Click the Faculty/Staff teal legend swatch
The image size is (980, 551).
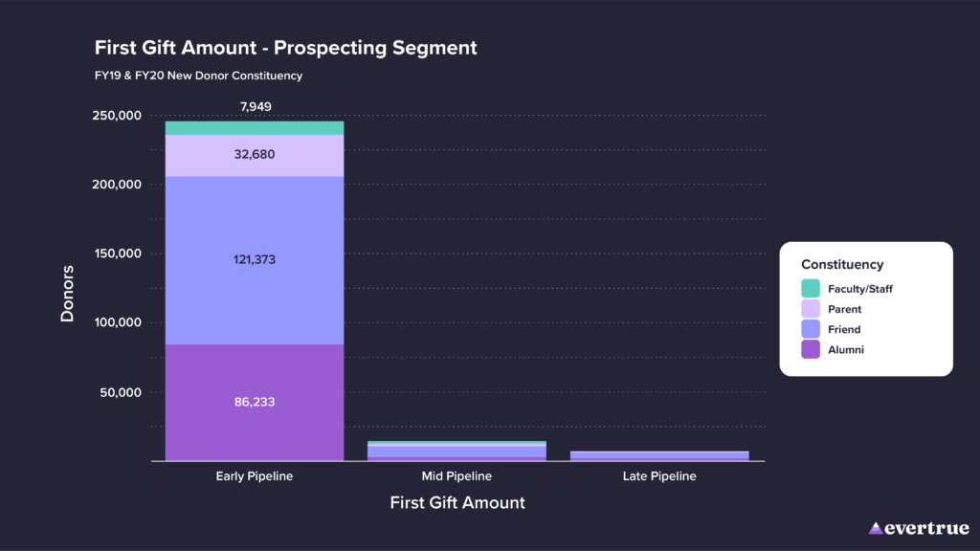point(811,288)
